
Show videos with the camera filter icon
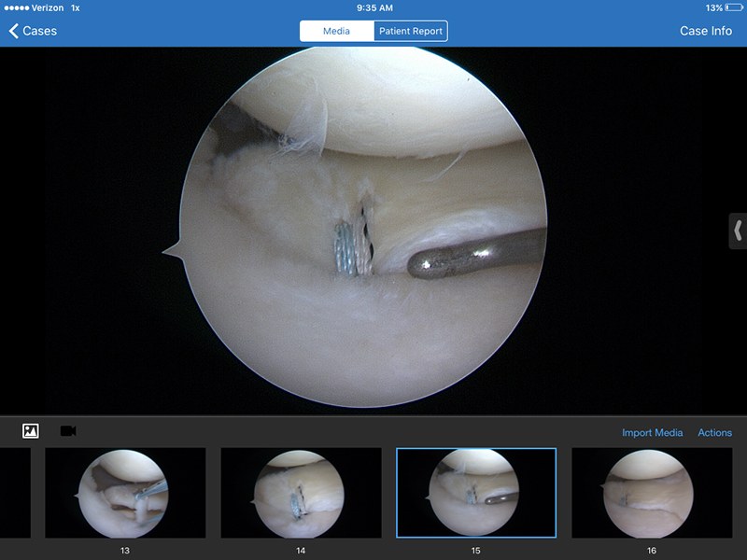click(x=68, y=431)
